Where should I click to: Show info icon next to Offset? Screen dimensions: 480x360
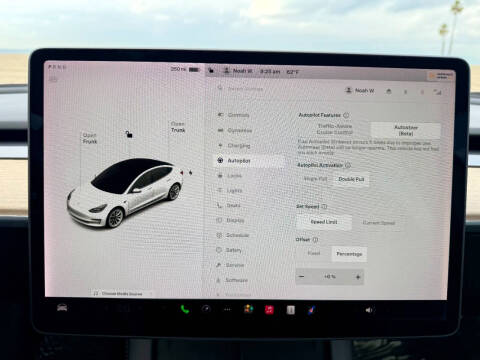315,239
